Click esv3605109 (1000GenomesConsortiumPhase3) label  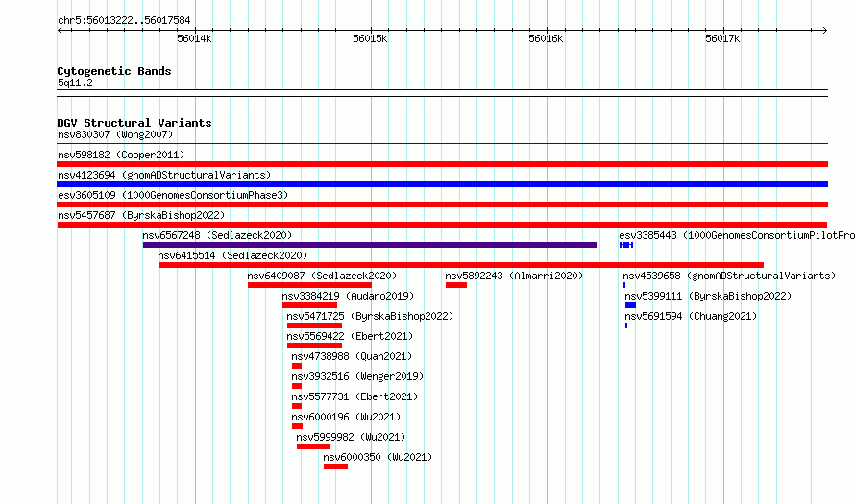click(x=173, y=195)
